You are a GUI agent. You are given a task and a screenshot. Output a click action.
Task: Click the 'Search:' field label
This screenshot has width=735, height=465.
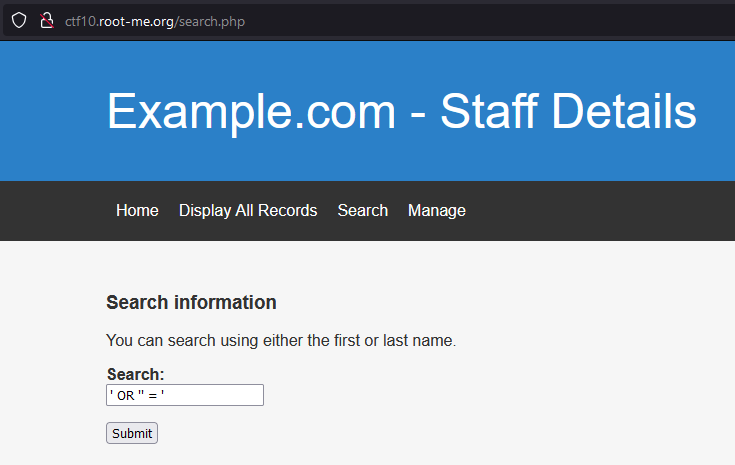click(135, 374)
